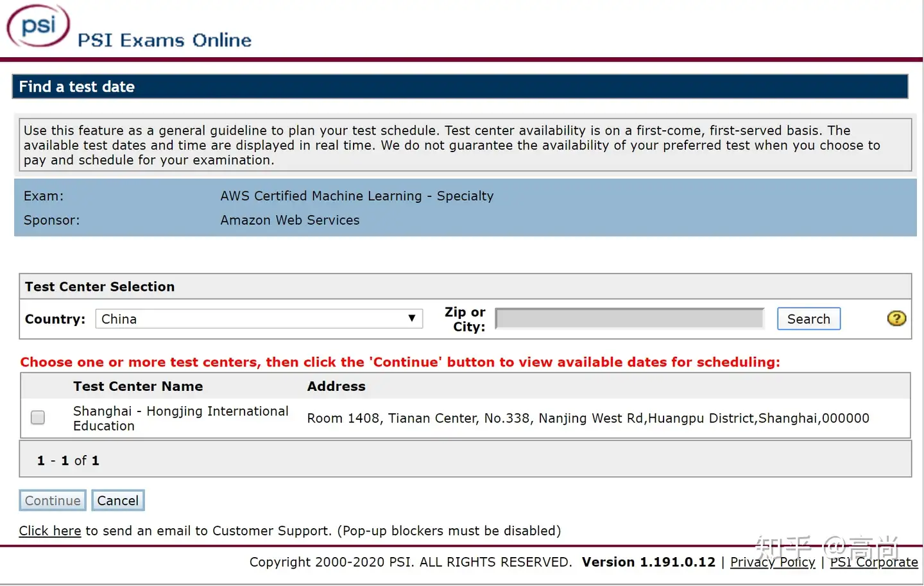The width and height of the screenshot is (924, 586).
Task: Click the 'Zip or City:' label
Action: click(465, 319)
